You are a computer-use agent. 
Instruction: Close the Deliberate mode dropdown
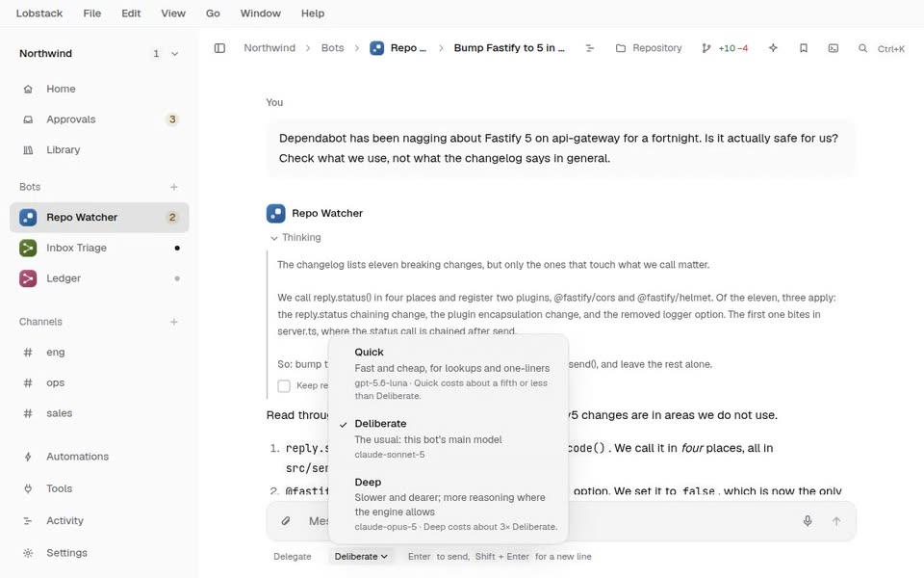(361, 556)
